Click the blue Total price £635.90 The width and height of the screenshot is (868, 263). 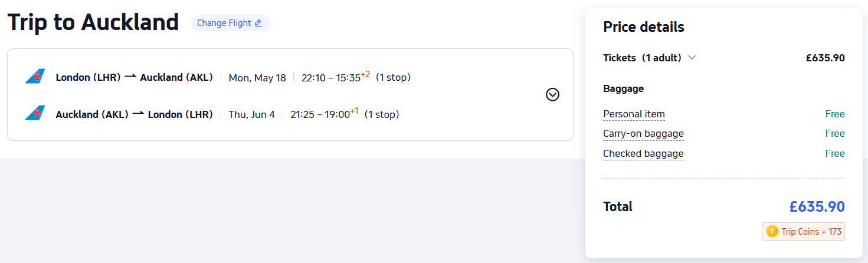click(x=817, y=206)
